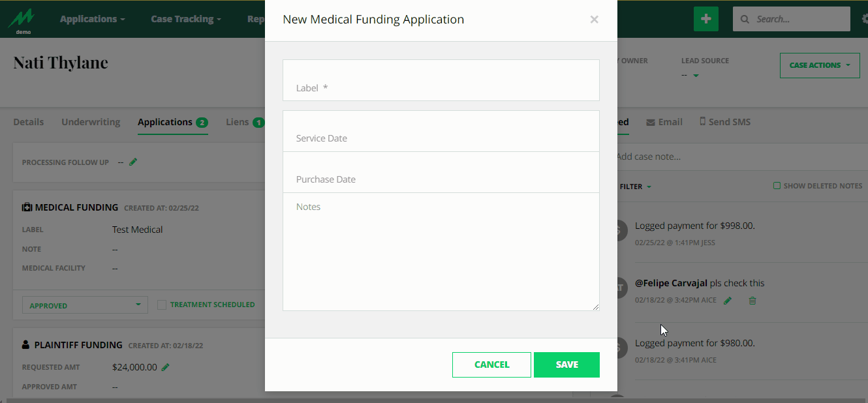Cancel the new medical funding application
This screenshot has width=868, height=403.
coord(491,365)
